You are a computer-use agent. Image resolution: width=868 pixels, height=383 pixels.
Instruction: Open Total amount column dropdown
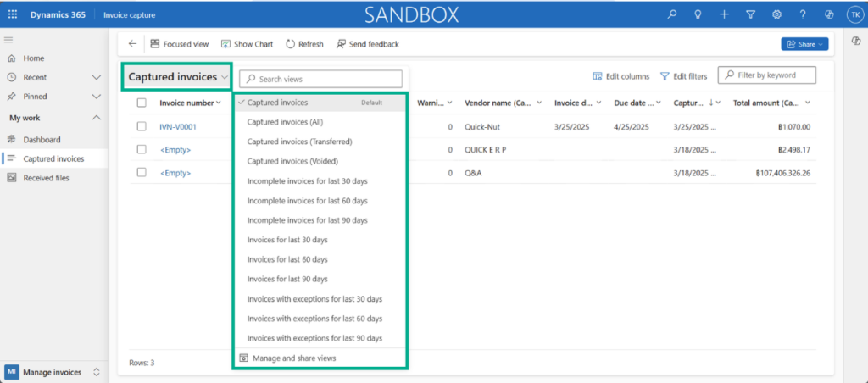point(808,103)
